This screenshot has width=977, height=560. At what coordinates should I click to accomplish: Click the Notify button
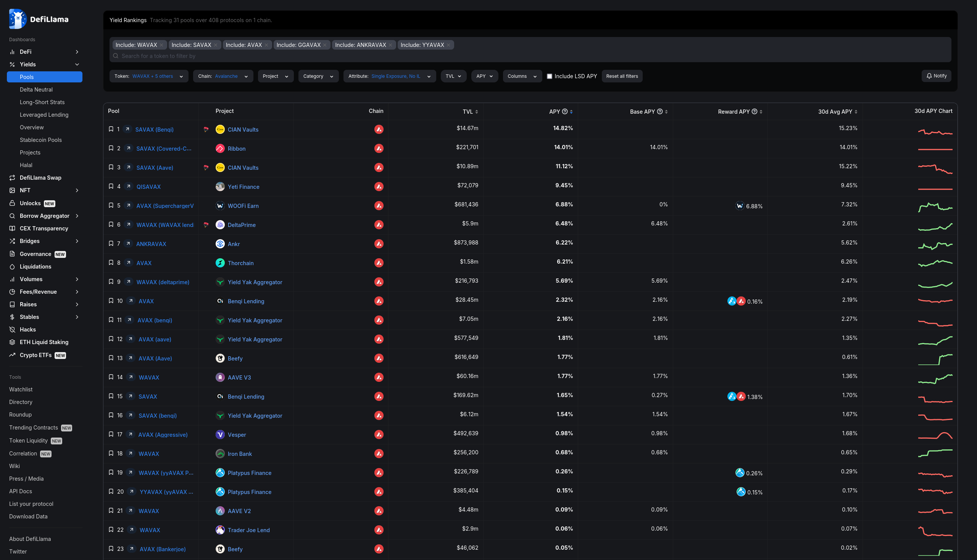tap(936, 76)
